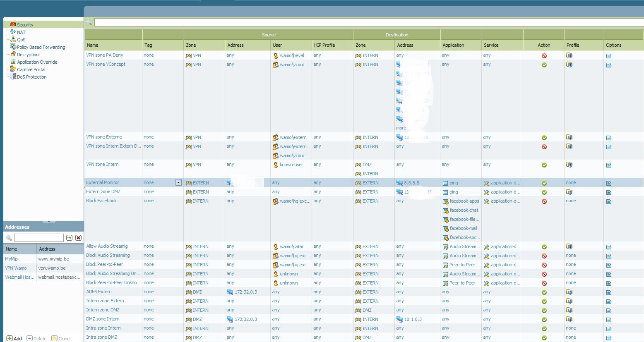Open Application Override section
Viewport: 644px width, 342px height.
pos(37,62)
